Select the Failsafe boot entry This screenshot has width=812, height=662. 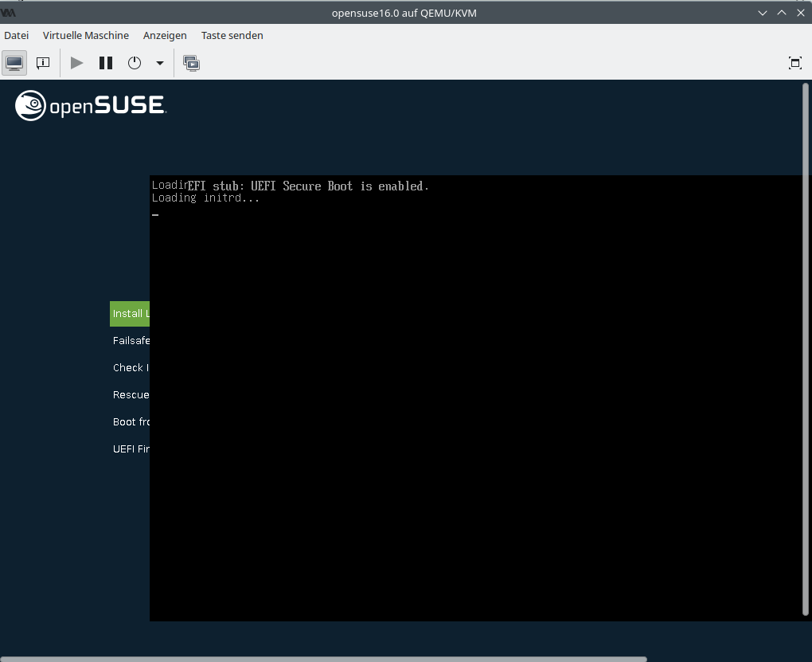tap(131, 341)
